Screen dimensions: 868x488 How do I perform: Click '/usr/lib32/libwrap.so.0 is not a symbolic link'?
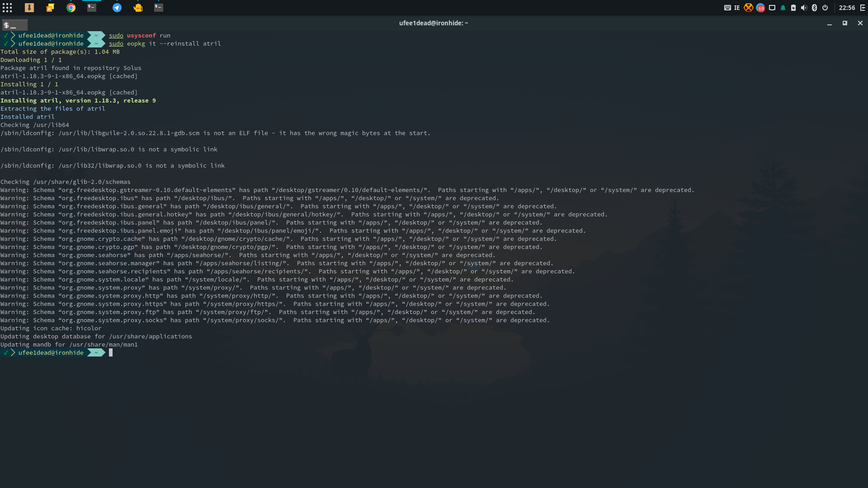(x=142, y=165)
